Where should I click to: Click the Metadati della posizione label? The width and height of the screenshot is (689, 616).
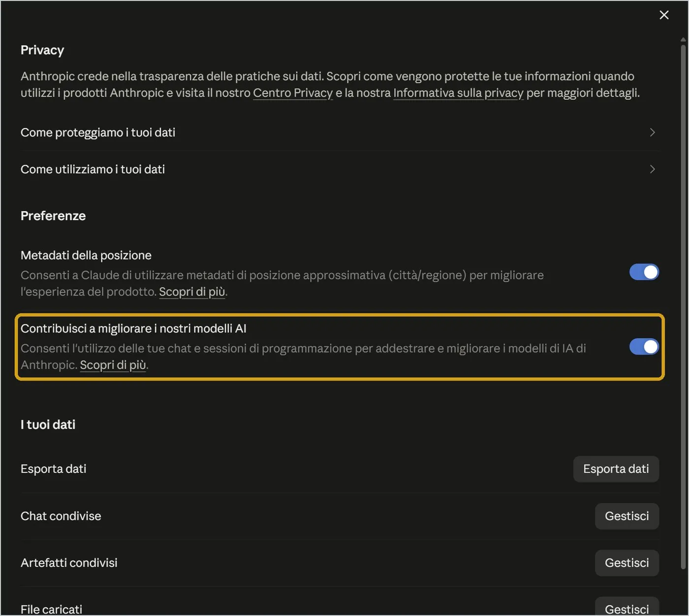pos(86,255)
